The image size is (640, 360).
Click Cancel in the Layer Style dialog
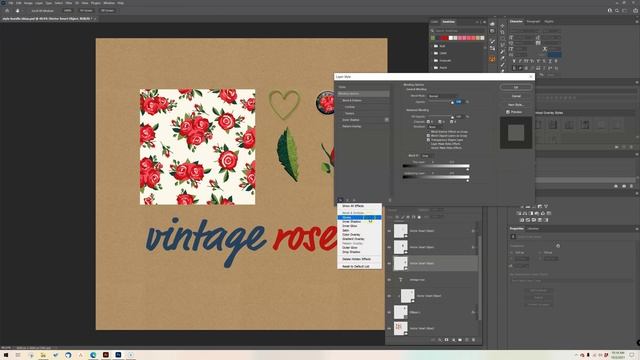[516, 96]
